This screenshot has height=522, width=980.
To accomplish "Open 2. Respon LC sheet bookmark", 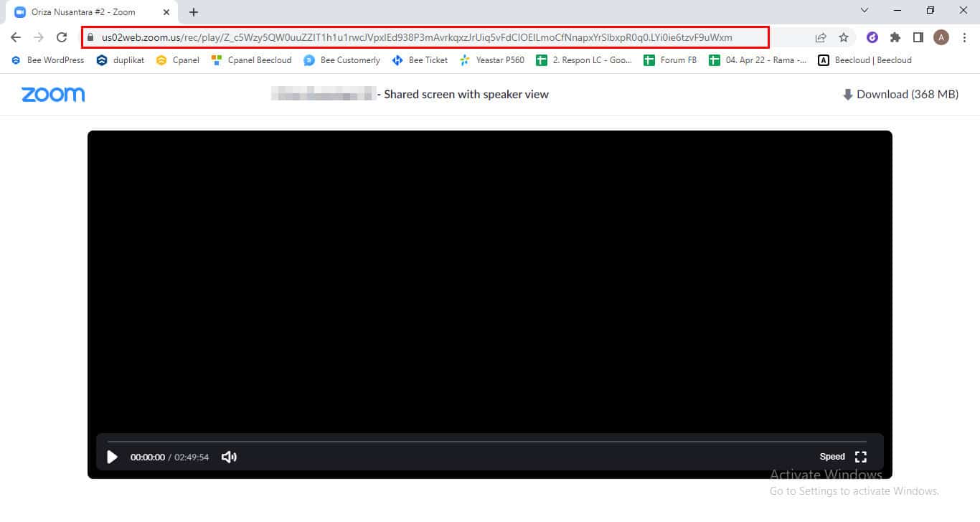I will 584,60.
